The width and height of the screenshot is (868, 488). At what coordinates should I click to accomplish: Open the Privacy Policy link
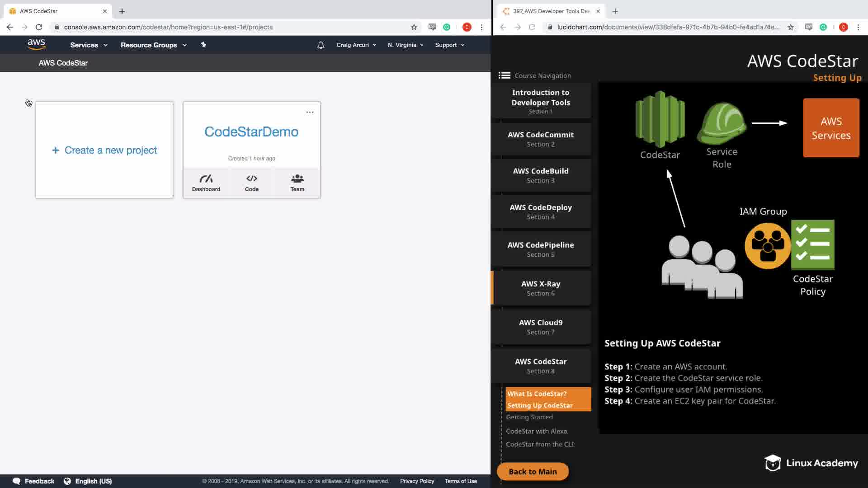point(417,481)
